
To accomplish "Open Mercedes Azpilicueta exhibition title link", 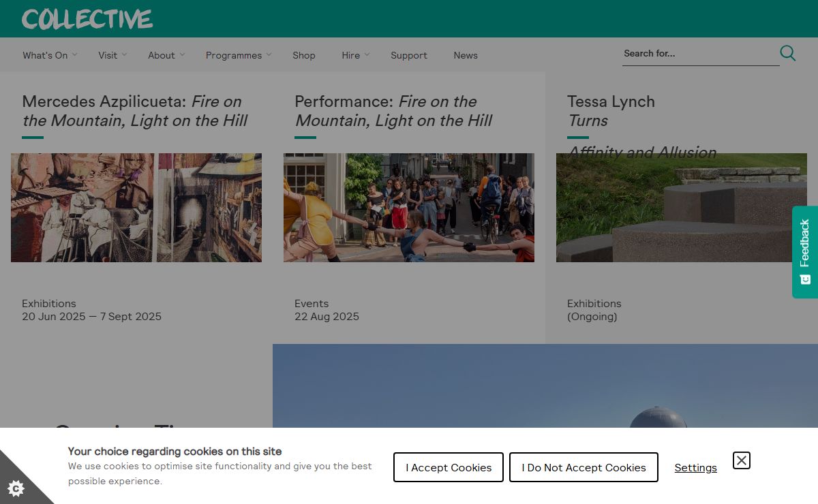I will (135, 111).
